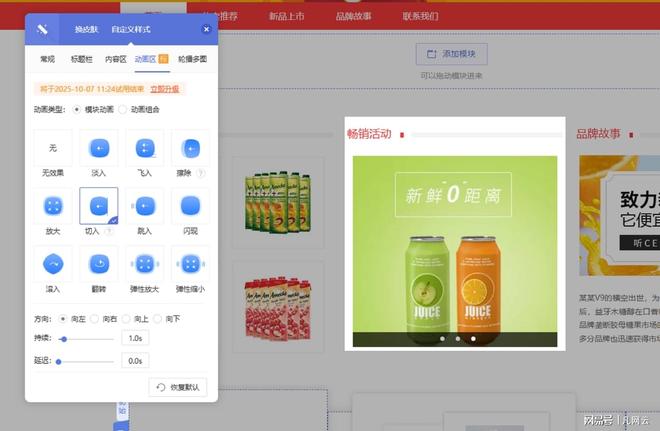Select the 无效果 no-effect option
This screenshot has width=660, height=431.
coord(53,149)
